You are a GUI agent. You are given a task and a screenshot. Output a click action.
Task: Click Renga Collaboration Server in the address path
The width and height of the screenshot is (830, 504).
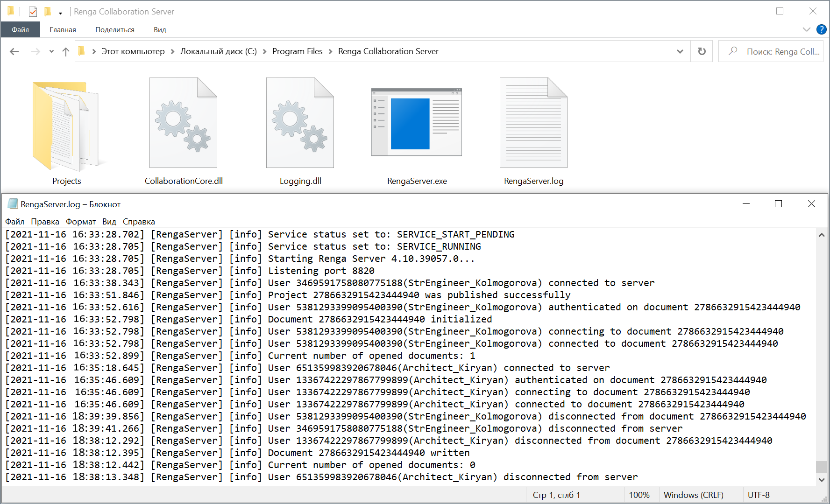click(388, 51)
